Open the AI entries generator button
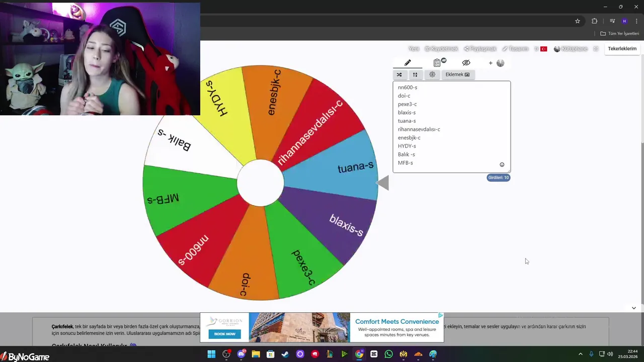 point(432,74)
